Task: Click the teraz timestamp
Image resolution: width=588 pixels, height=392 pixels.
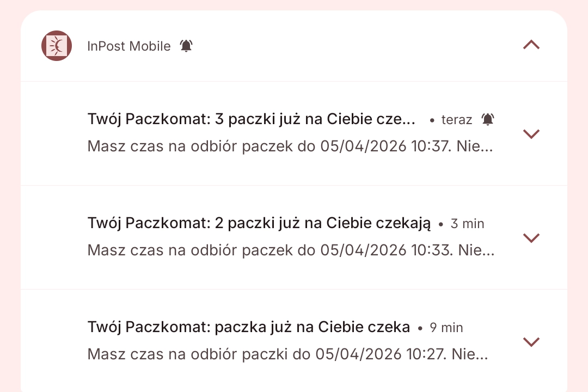Action: coord(456,120)
